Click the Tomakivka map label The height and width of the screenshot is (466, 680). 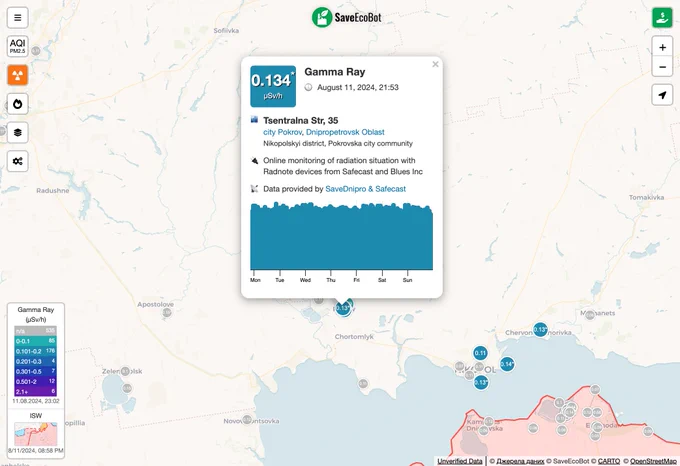coord(646,197)
